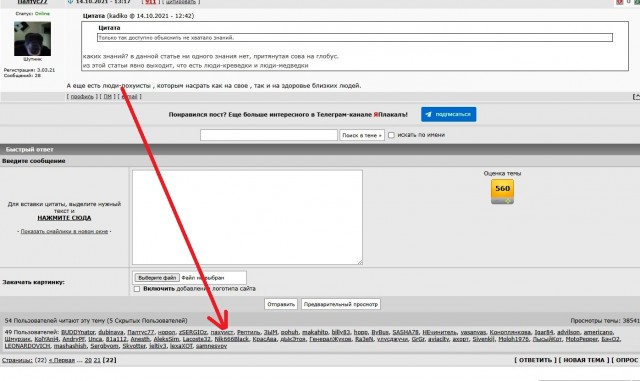Open user MotoPepper in the readers list

click(x=581, y=339)
